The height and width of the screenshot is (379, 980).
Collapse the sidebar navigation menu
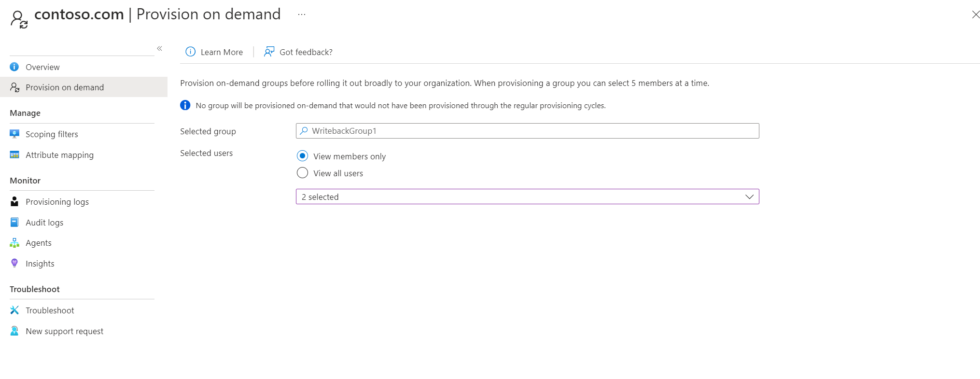coord(159,48)
